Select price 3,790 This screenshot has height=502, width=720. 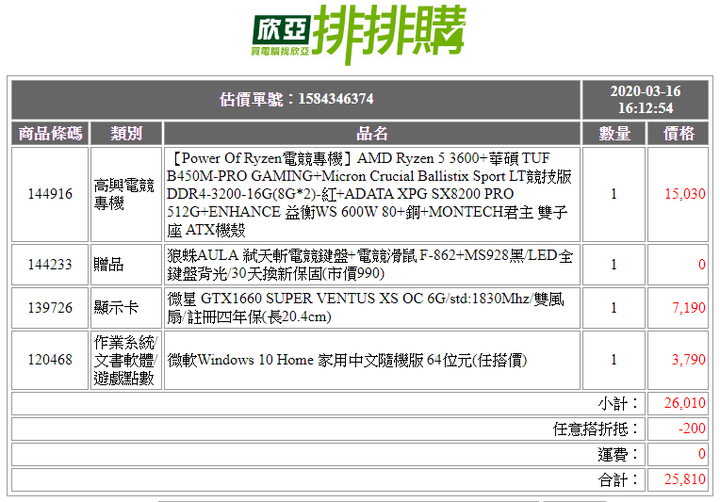pyautogui.click(x=688, y=360)
